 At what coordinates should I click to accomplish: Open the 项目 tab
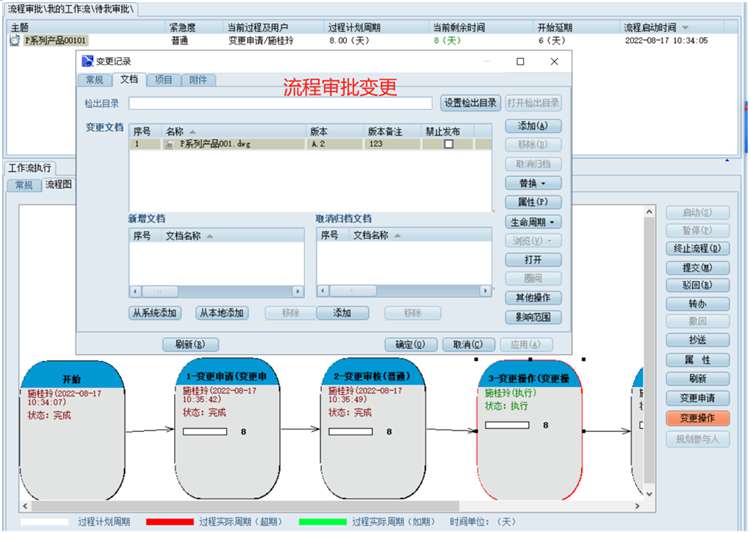click(x=162, y=80)
